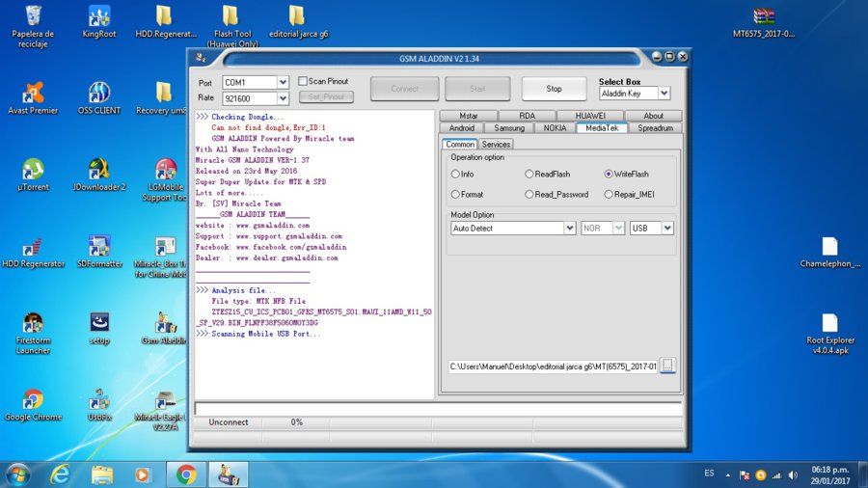868x488 pixels.
Task: Open Google Chrome from the taskbar
Action: click(x=186, y=474)
